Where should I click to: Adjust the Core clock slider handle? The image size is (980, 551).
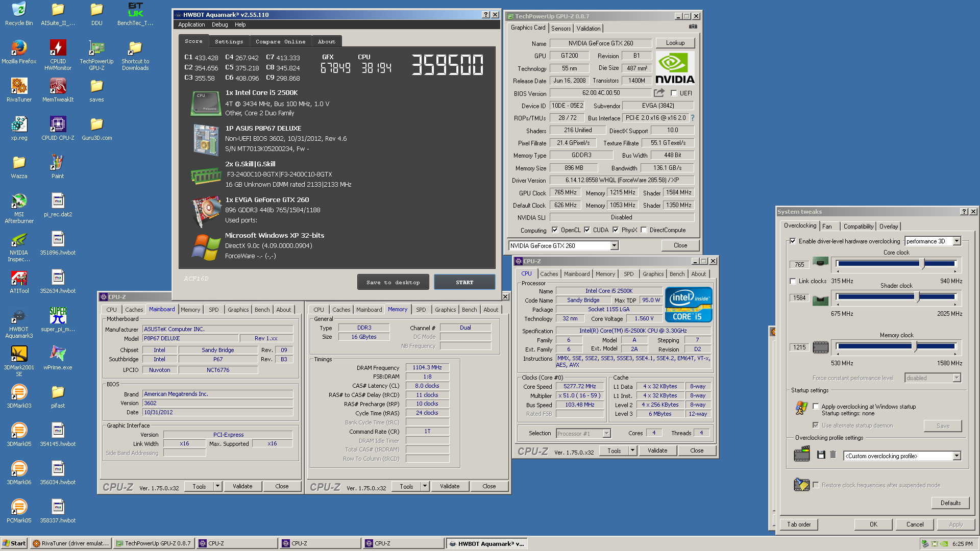[922, 264]
